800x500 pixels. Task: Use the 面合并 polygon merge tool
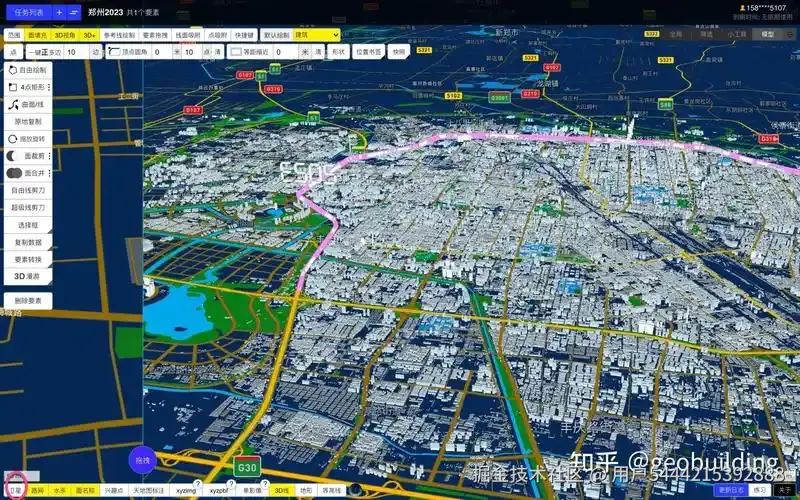[26, 173]
